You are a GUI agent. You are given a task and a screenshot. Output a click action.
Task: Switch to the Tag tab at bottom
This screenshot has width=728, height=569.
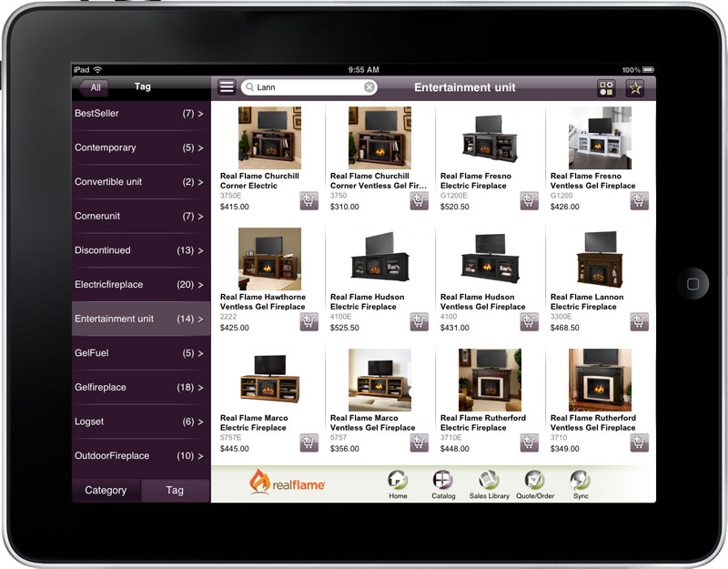[x=175, y=491]
